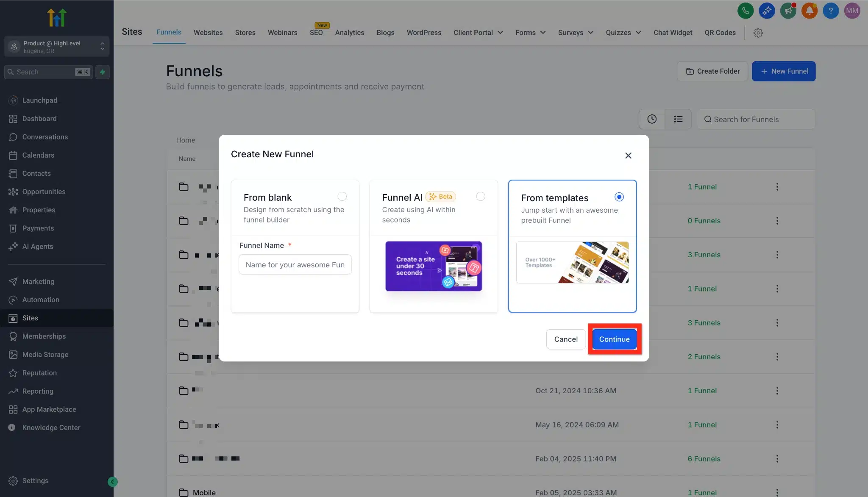Open options for the 0 Funnels folder
Screen dimensions: 868x497
[777, 221]
